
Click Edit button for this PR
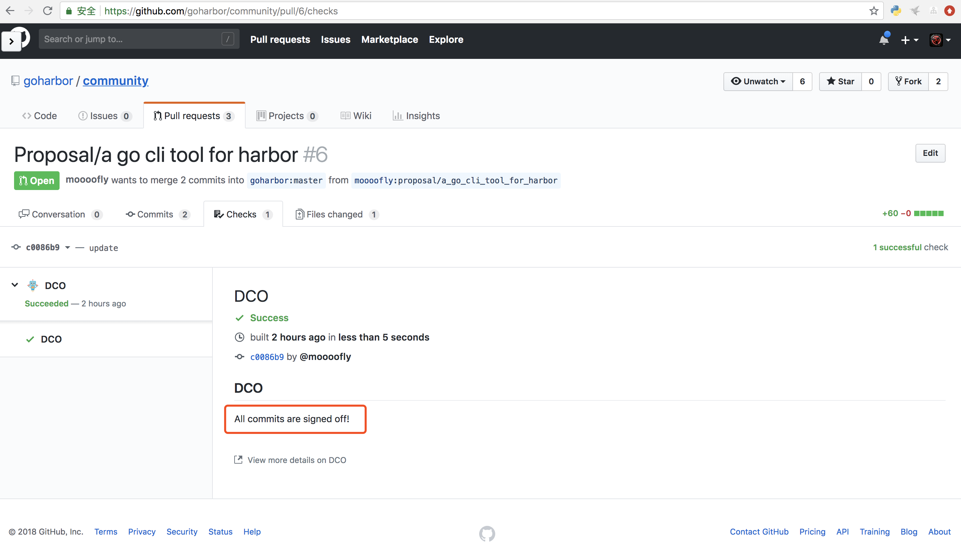[931, 153]
